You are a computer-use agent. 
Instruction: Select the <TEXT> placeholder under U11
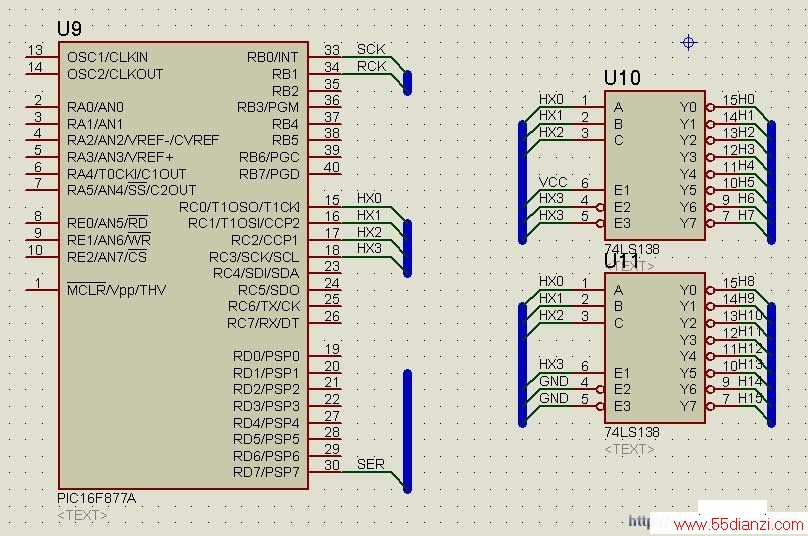(629, 449)
